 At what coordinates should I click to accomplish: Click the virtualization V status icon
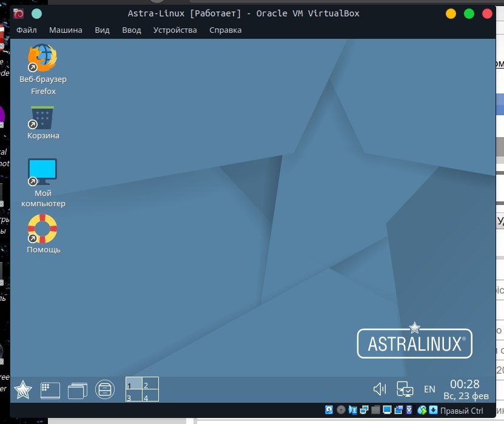coord(409,410)
